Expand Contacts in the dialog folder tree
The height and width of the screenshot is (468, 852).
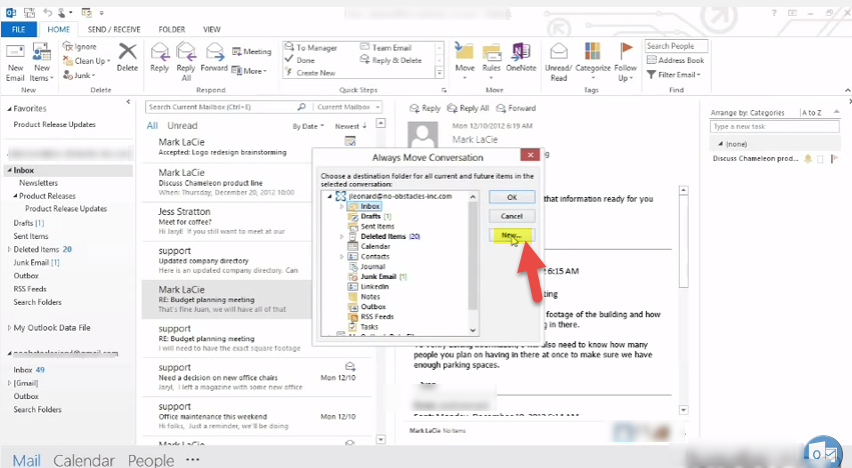point(342,257)
